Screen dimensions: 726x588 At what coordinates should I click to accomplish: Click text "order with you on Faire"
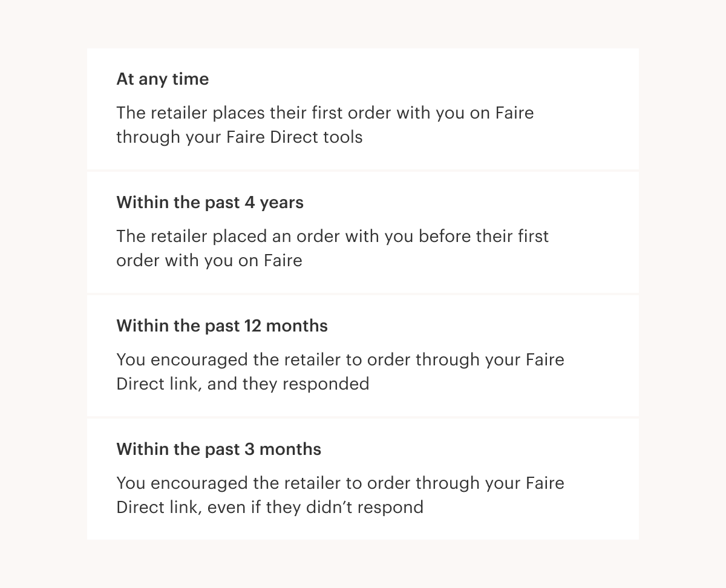point(209,261)
